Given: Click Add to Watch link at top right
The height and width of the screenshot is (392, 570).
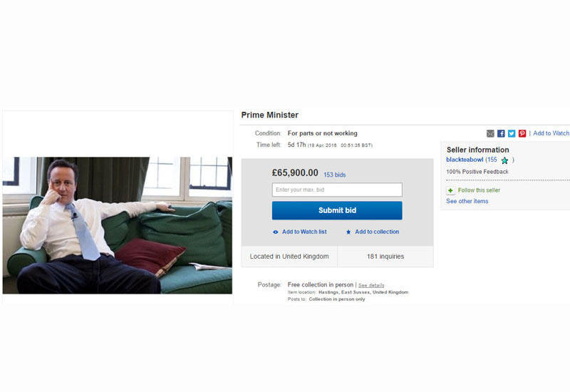Looking at the screenshot, I should tap(551, 133).
